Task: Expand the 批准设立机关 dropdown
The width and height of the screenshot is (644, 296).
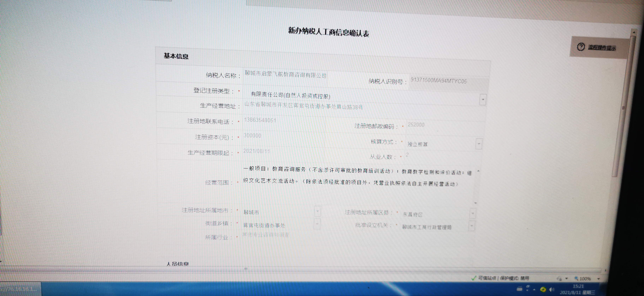Action: click(472, 226)
